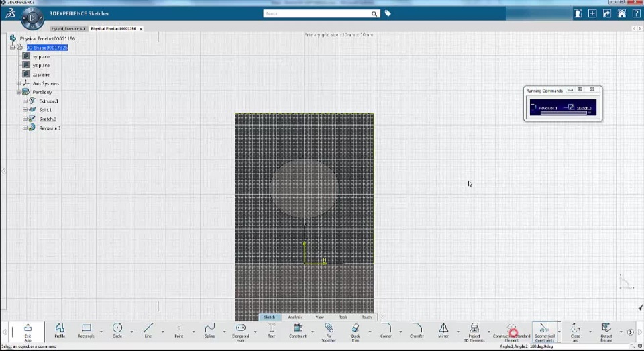The image size is (644, 351).
Task: Open the Elongated Hole tool
Action: tap(241, 332)
